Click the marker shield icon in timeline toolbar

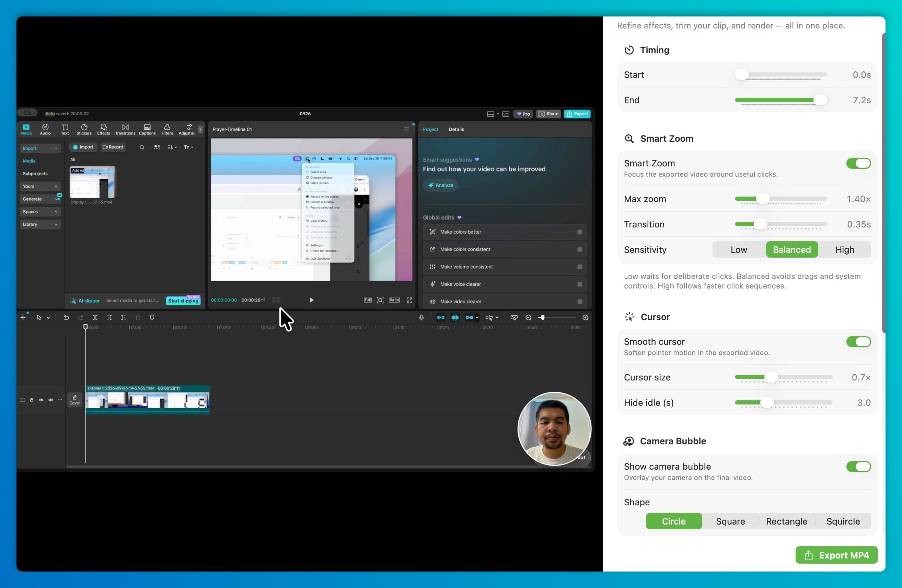point(152,317)
